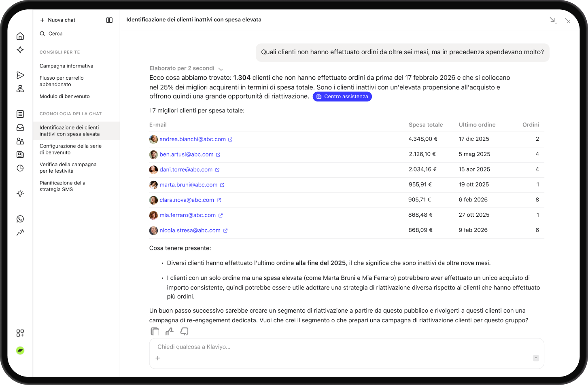Open the Home icon in the sidebar
The height and width of the screenshot is (385, 588).
20,36
